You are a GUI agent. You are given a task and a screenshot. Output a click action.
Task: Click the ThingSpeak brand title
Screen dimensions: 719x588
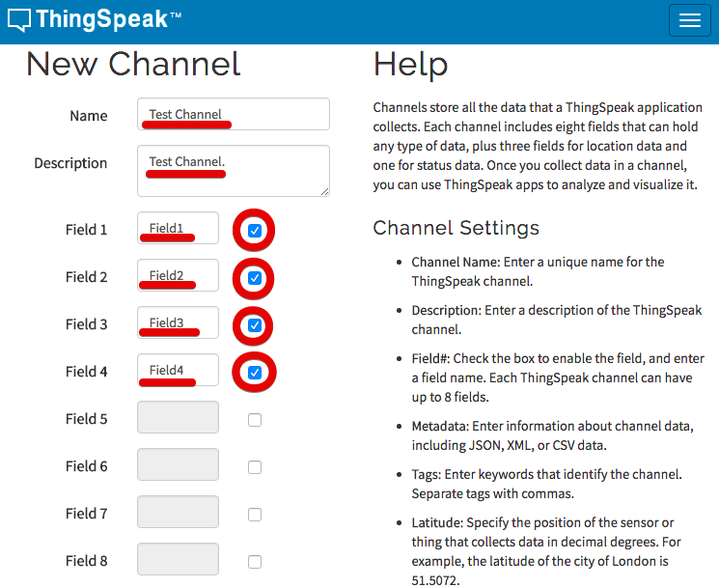pyautogui.click(x=108, y=19)
